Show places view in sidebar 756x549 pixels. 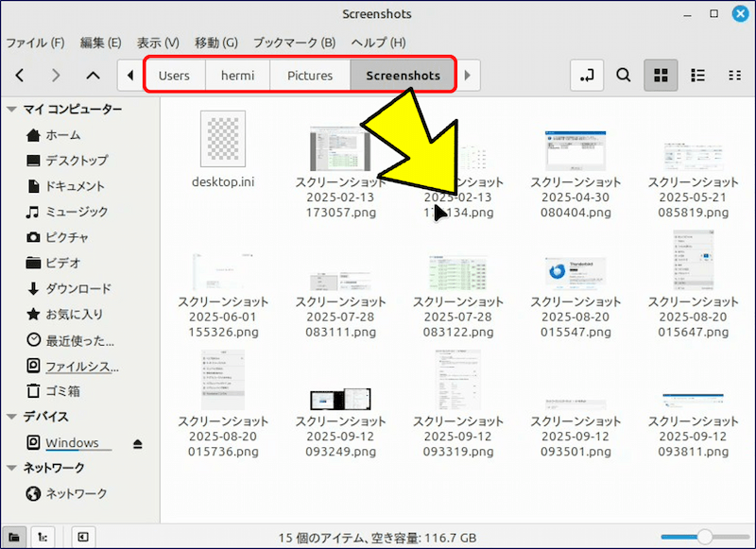14,537
